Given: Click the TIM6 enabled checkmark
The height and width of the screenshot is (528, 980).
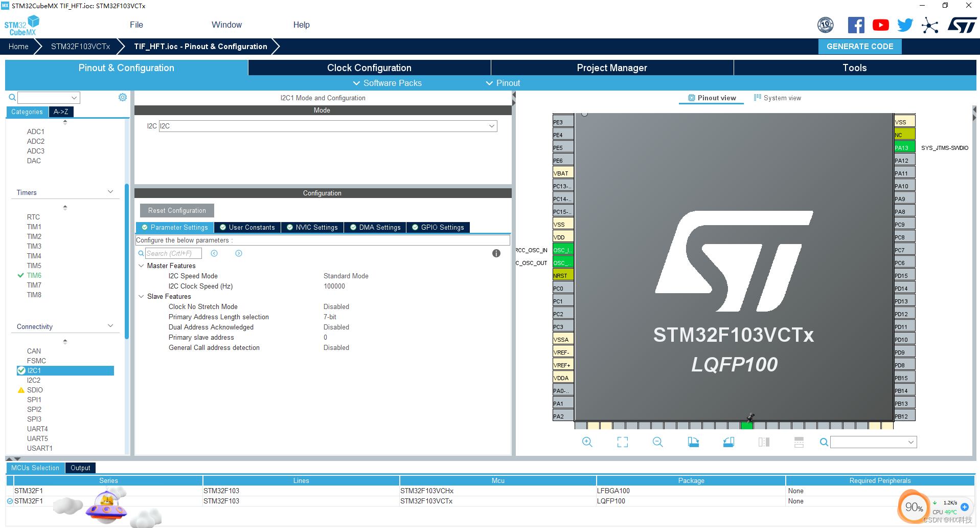Looking at the screenshot, I should tap(21, 275).
